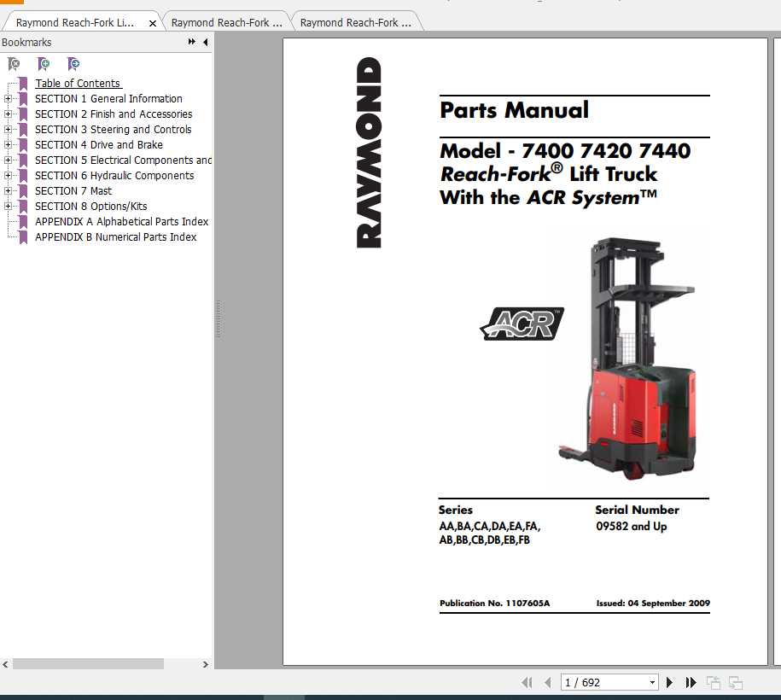Switch to the third Raymond Reach-Fork tab
The image size is (781, 700).
click(x=356, y=22)
